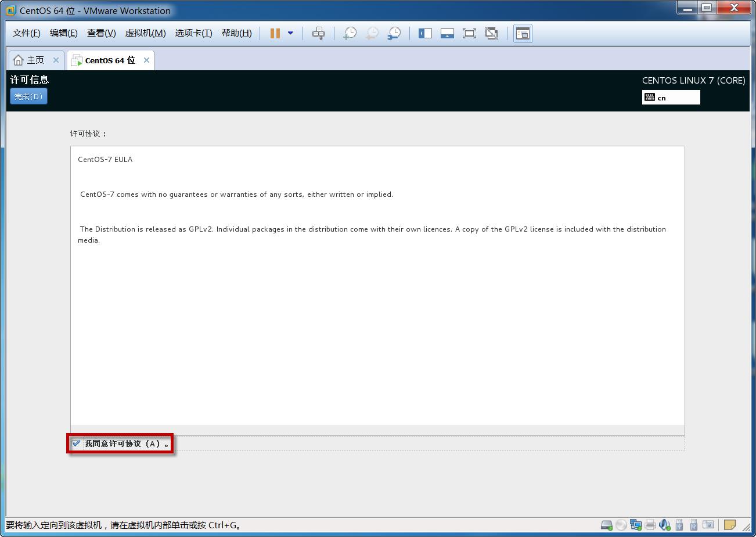This screenshot has height=537, width=756.
Task: Switch to the 主页 tab
Action: (x=36, y=60)
